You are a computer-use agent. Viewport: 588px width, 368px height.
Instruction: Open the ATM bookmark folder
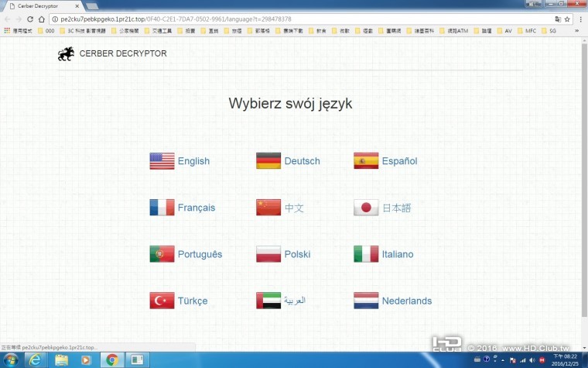pyautogui.click(x=453, y=31)
